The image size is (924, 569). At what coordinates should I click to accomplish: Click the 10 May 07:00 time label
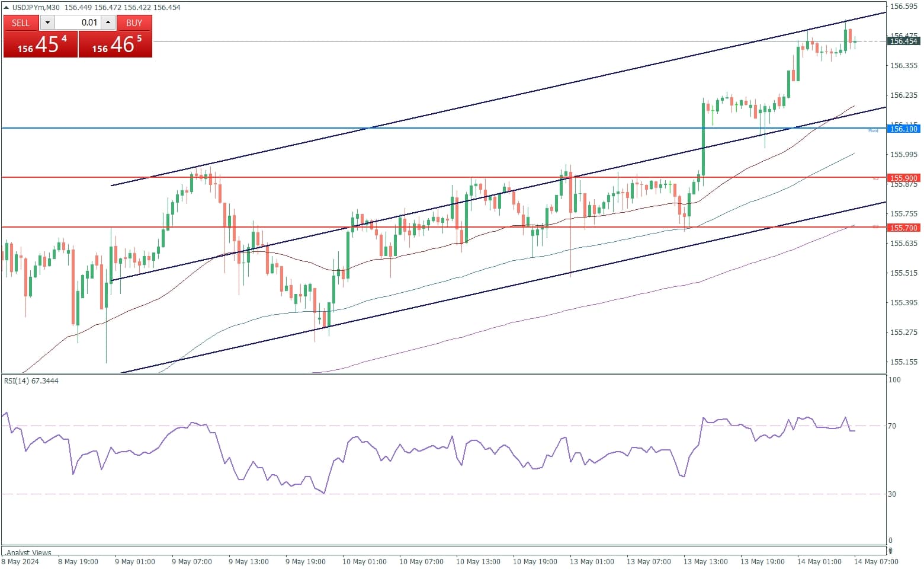click(421, 562)
